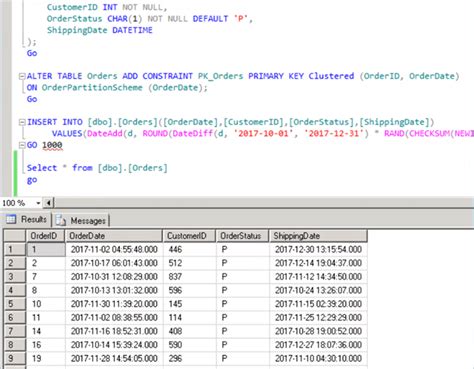Click CustomerID cell 512

coord(189,263)
